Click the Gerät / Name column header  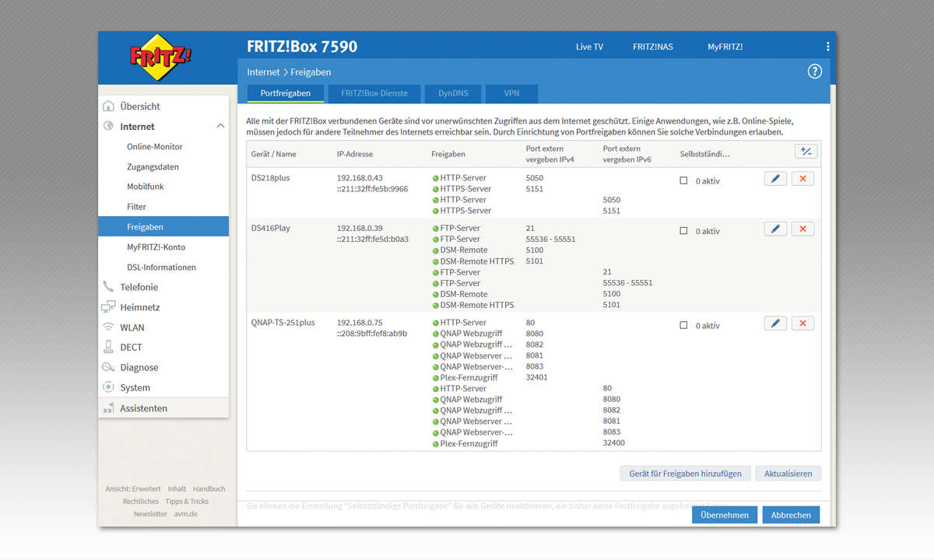274,154
